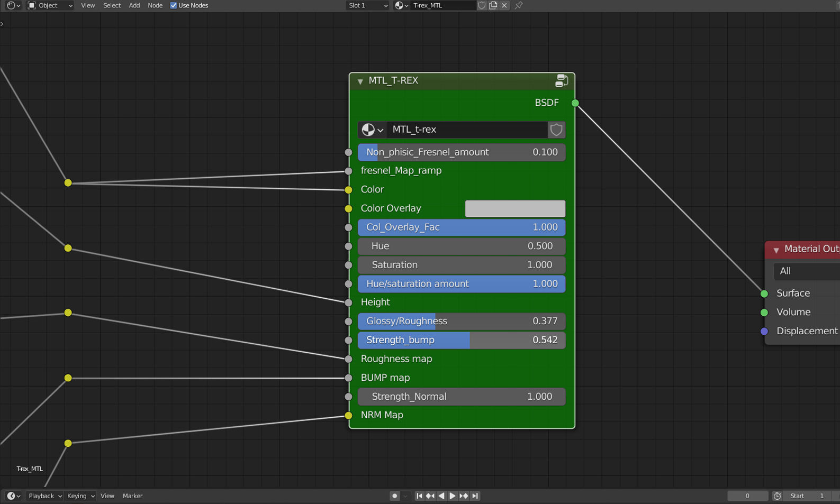The height and width of the screenshot is (504, 840).
Task: Open the timeline editor type menu
Action: click(x=13, y=496)
